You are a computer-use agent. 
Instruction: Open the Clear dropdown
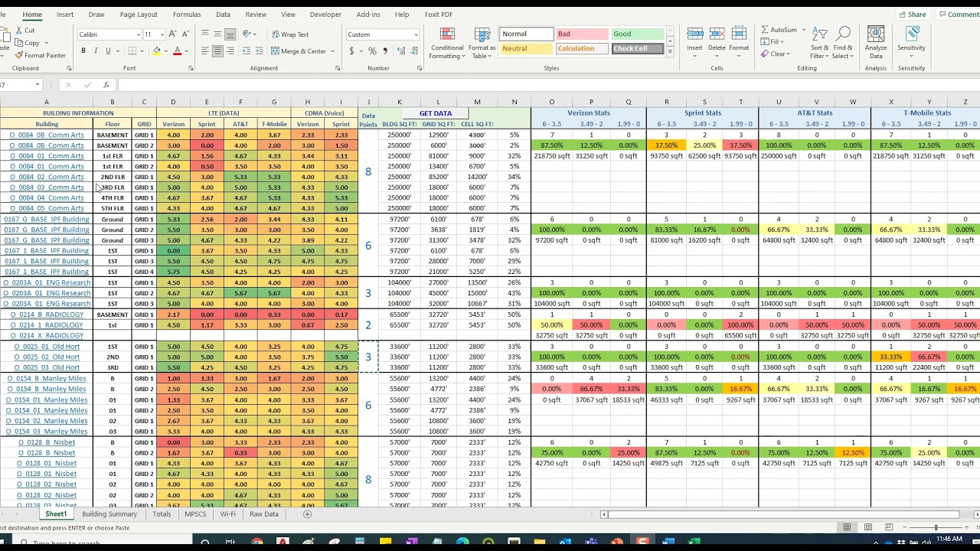point(776,54)
